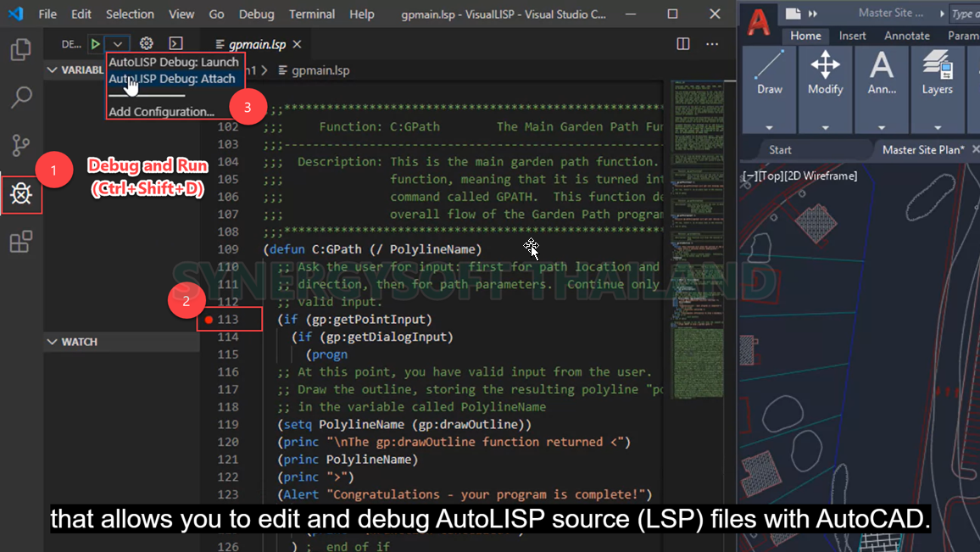Collapse the VARIABLES section
980x552 pixels.
point(53,70)
